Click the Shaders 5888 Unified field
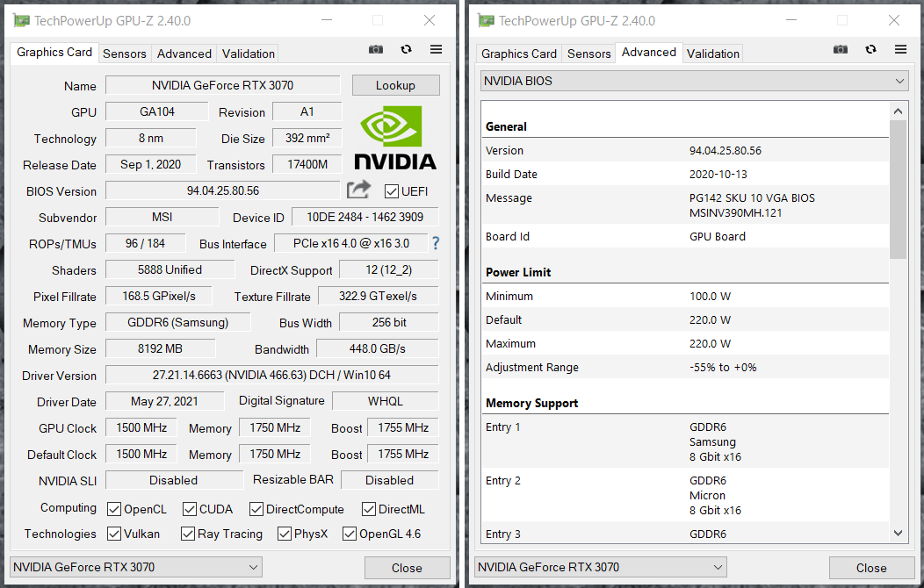This screenshot has height=588, width=924. point(170,269)
